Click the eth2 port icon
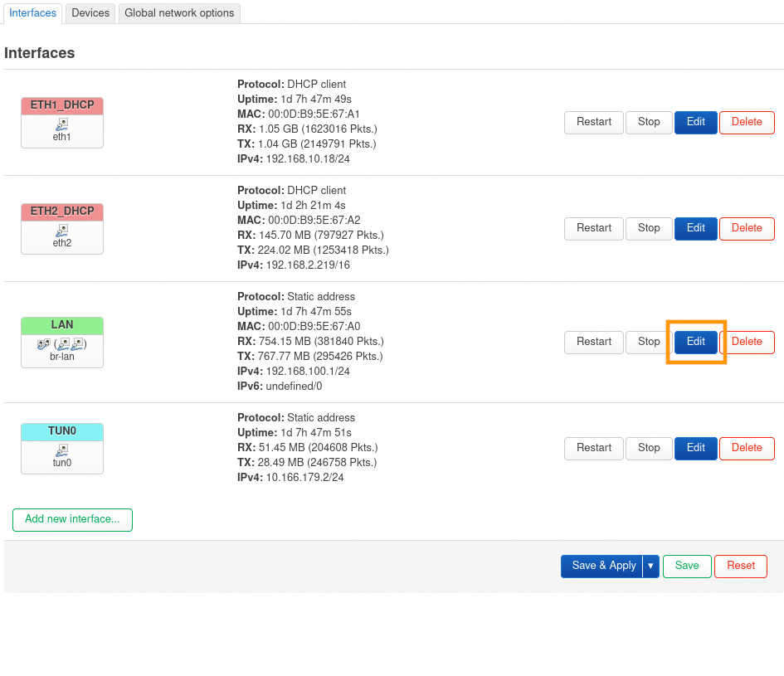Viewport: 784px width, 676px height. (x=62, y=231)
